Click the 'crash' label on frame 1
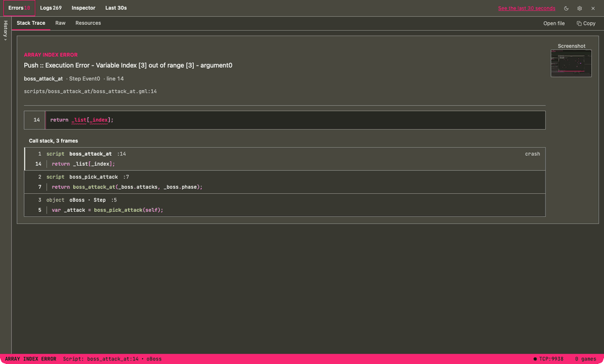Screen dimensions: 604x364 [x=532, y=154]
